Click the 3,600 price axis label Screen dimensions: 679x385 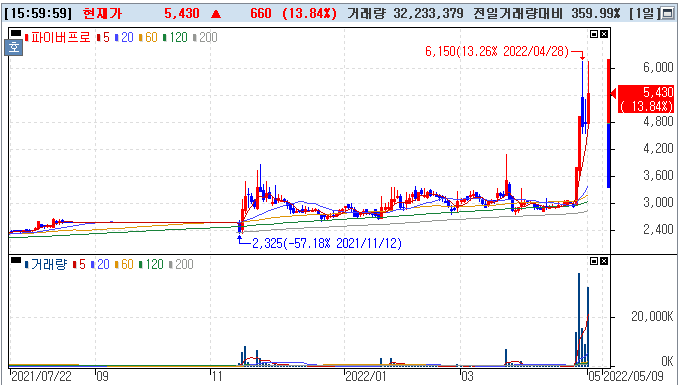click(659, 176)
